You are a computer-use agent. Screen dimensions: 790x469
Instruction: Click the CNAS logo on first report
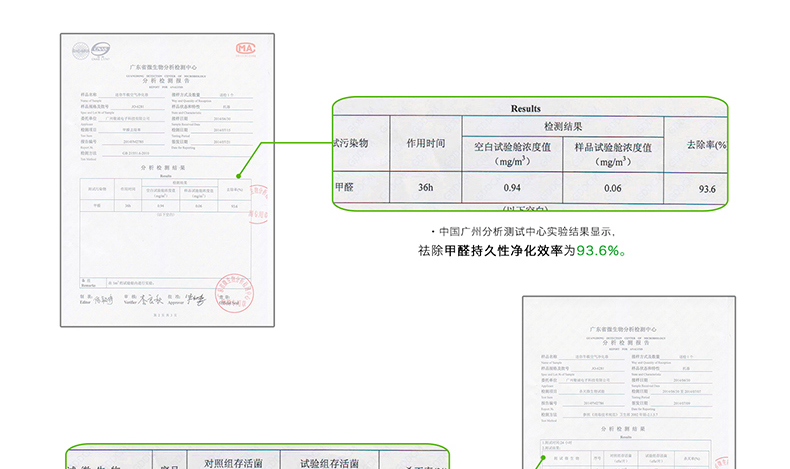(100, 50)
